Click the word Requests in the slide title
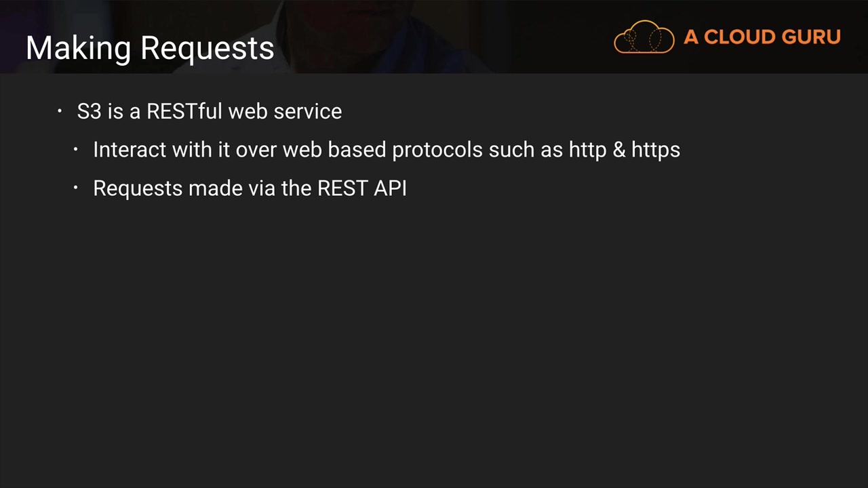Image resolution: width=868 pixels, height=488 pixels. [207, 49]
